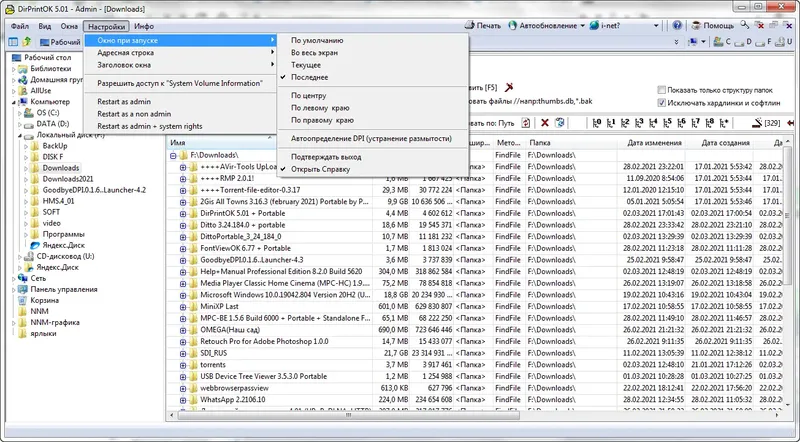Select По умолчанию startup option
This screenshot has height=442, width=800.
point(373,40)
